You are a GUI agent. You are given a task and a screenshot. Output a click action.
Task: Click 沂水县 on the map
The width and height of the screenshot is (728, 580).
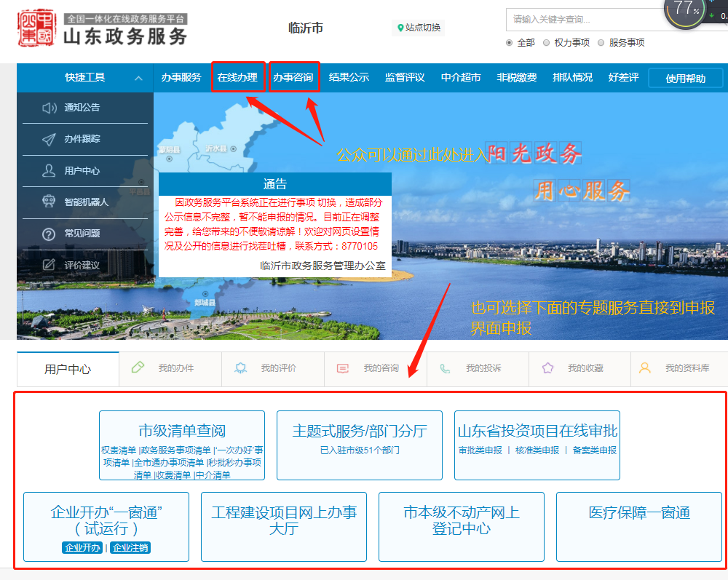216,148
